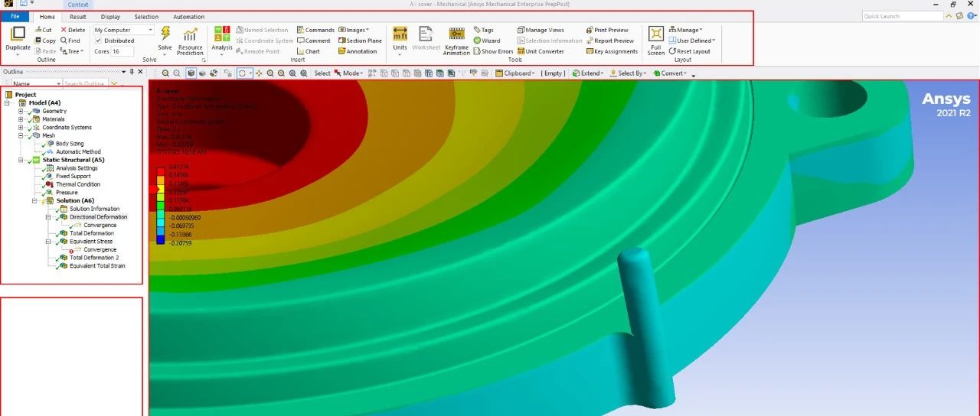This screenshot has height=416, width=980.
Task: Click the Tags tool
Action: coord(483,30)
